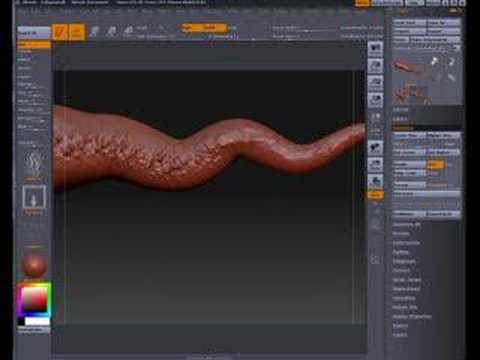The width and height of the screenshot is (480, 360).
Task: Collapse the orange Geometry sub-palette header
Action: [x=403, y=128]
